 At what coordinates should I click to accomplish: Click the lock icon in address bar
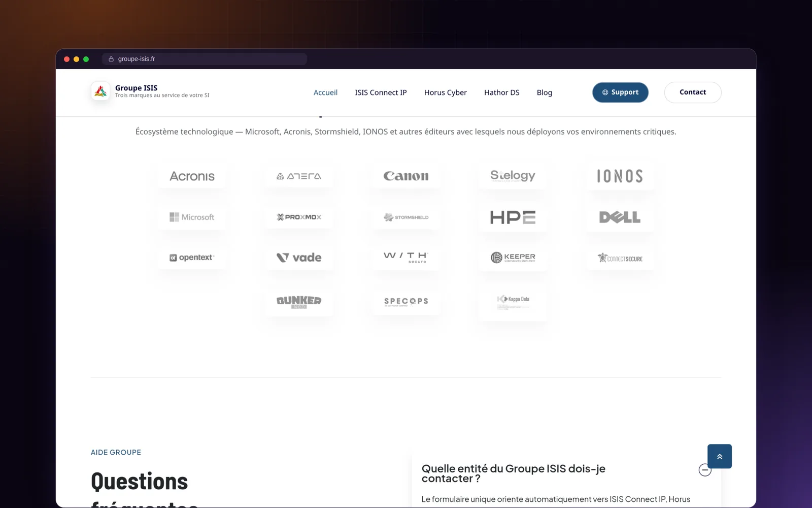tap(111, 59)
